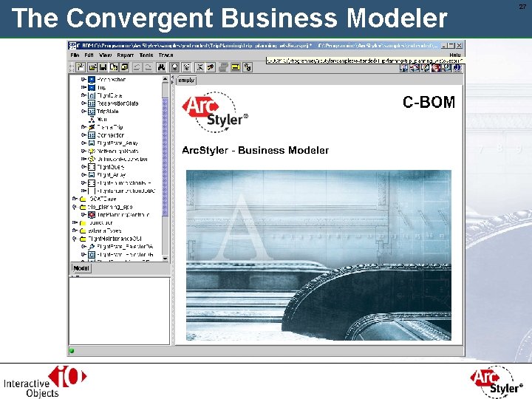Click the toolbar icon left of the running figure

199,67
